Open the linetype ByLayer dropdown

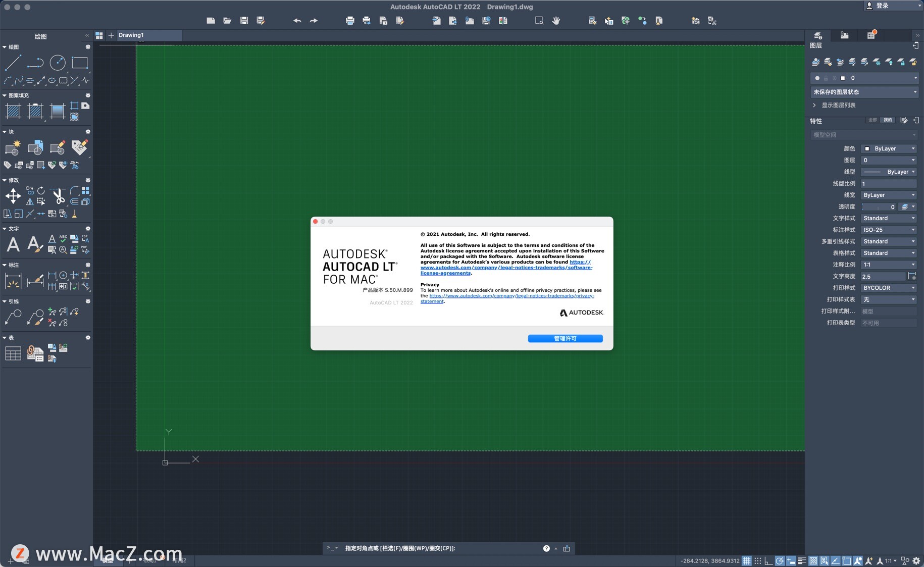coord(889,172)
